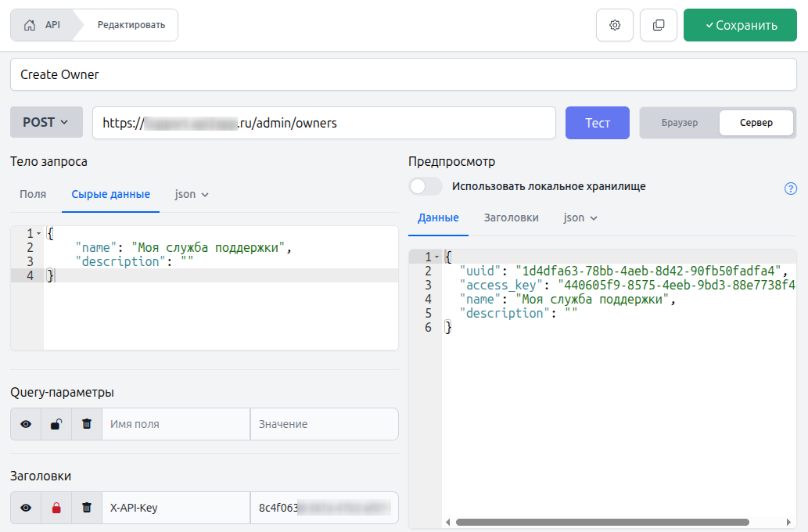Click the Create Owner name field
The image size is (808, 532).
pos(404,74)
